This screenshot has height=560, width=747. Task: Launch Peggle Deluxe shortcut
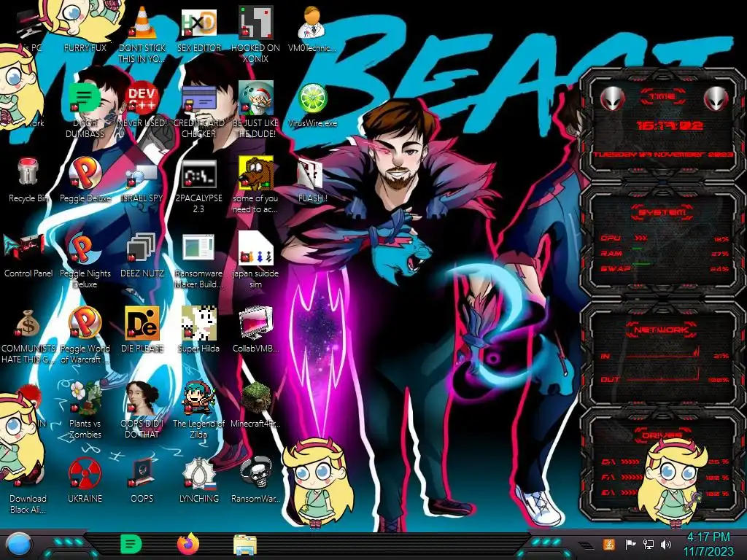85,173
